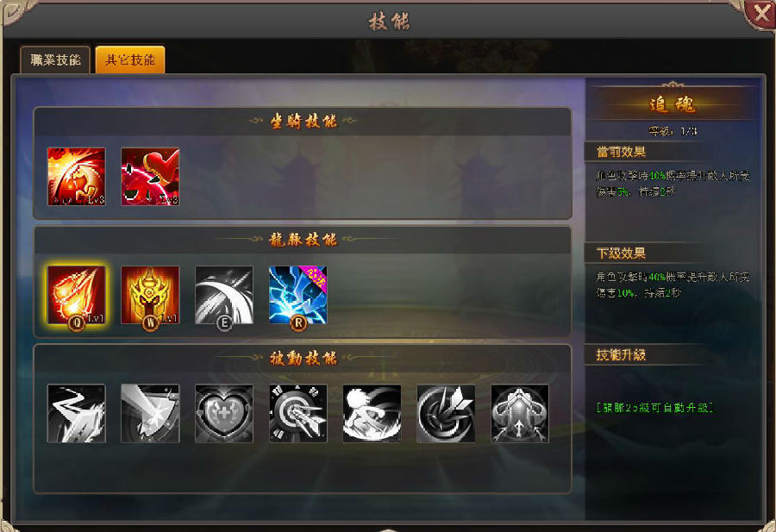Switch to the 職業技能 tab
The width and height of the screenshot is (776, 532).
(55, 59)
